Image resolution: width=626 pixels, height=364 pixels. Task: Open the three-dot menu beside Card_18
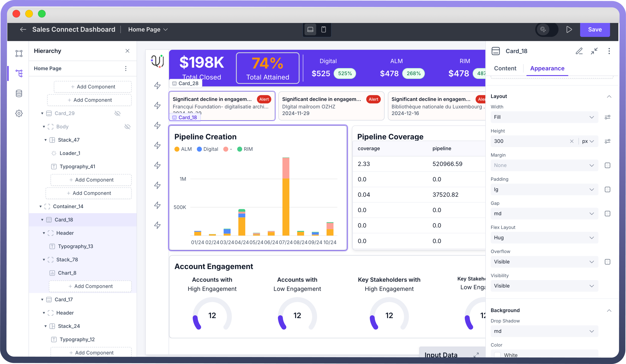tap(609, 51)
